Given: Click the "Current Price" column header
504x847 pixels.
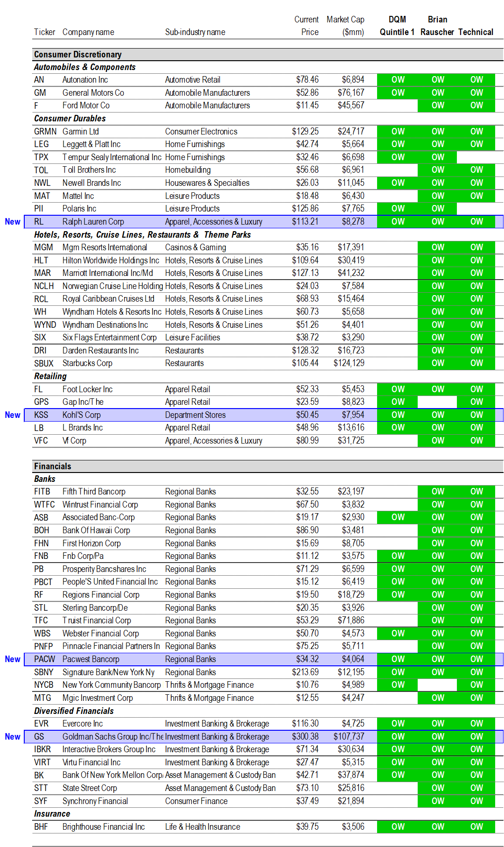Looking at the screenshot, I should pos(307,26).
